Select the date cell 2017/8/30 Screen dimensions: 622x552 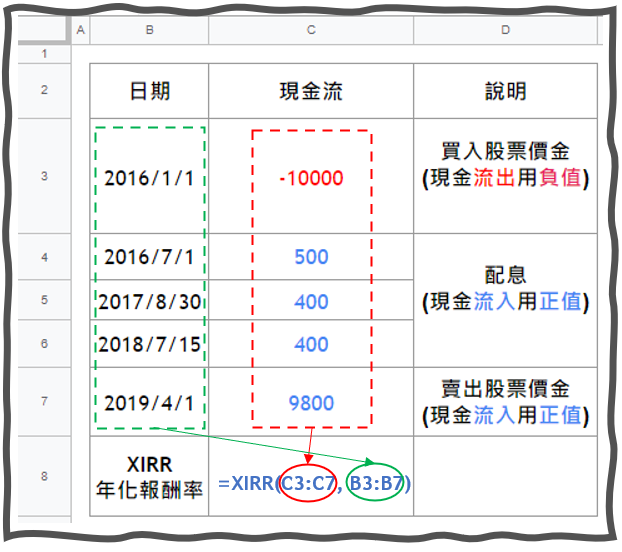click(149, 300)
